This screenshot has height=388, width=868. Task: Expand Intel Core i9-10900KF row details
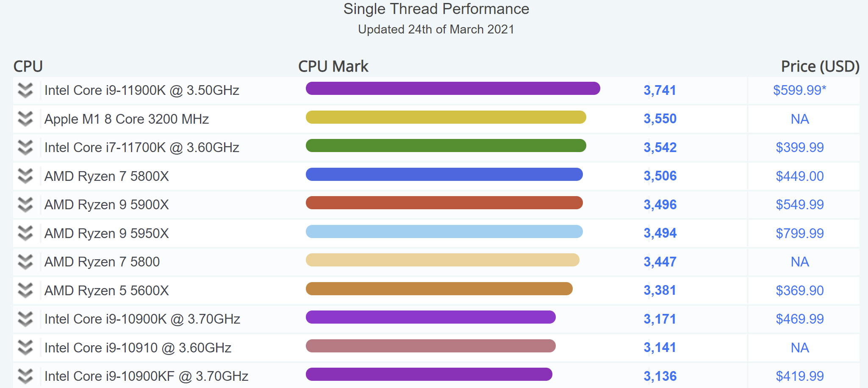pos(25,376)
